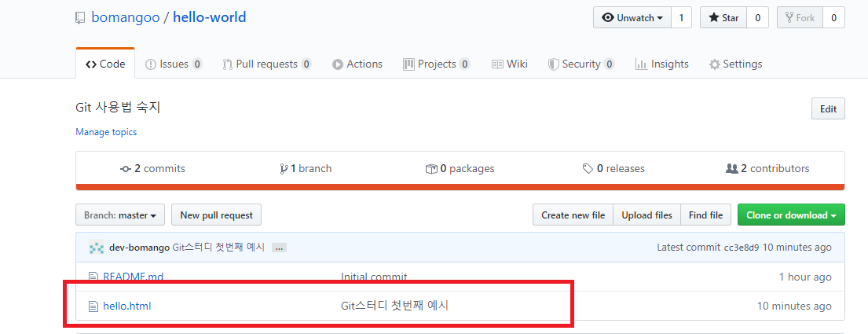View the 1 branch list
This screenshot has width=868, height=334.
coord(306,168)
